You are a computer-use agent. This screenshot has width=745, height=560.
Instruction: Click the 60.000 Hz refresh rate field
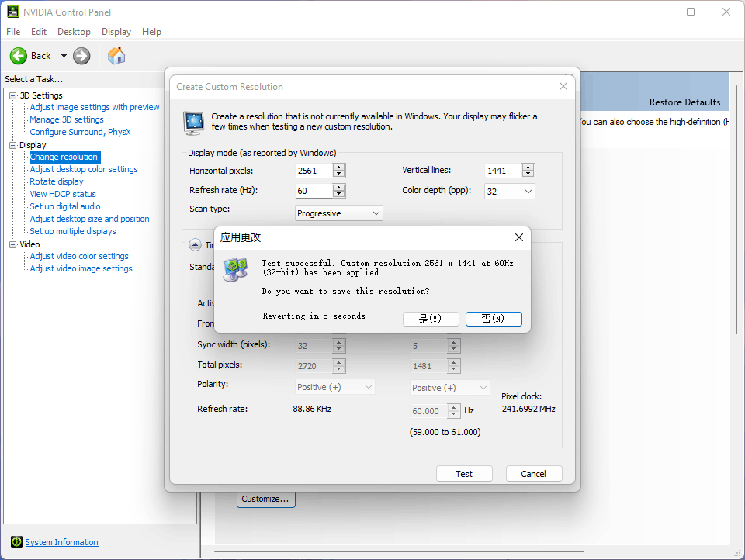point(428,411)
